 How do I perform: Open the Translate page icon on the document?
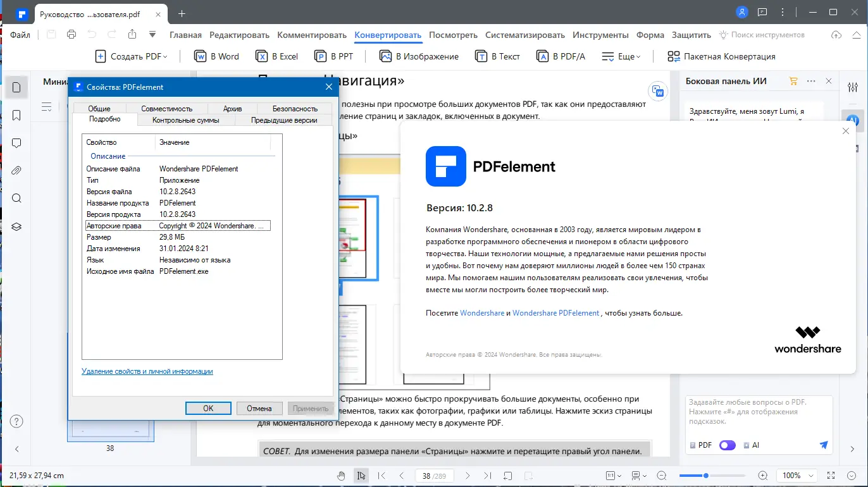tap(658, 92)
